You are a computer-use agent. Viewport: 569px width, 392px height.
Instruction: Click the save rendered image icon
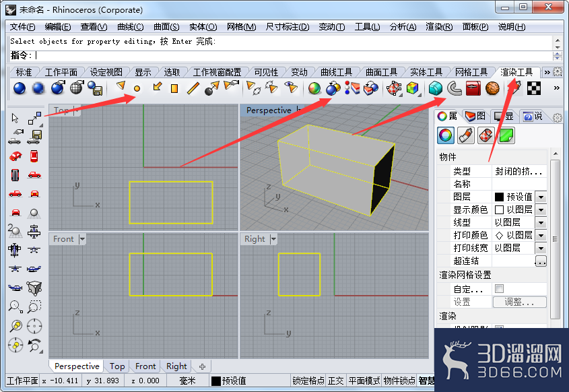coord(96,88)
